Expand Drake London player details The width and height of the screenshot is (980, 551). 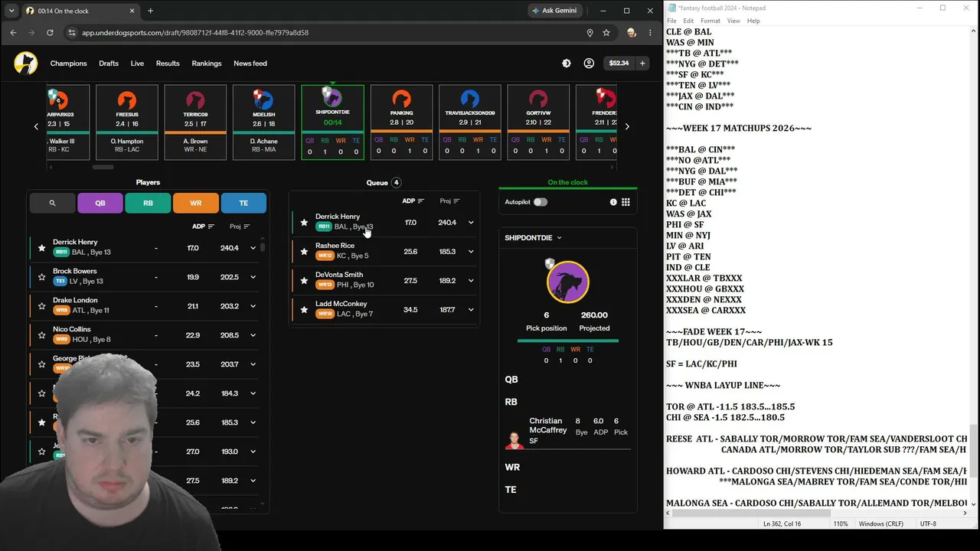[253, 306]
